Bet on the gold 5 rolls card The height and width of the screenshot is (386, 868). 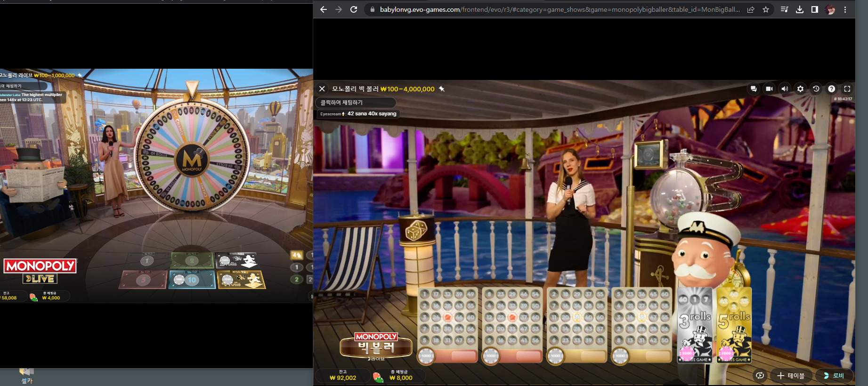pyautogui.click(x=734, y=325)
